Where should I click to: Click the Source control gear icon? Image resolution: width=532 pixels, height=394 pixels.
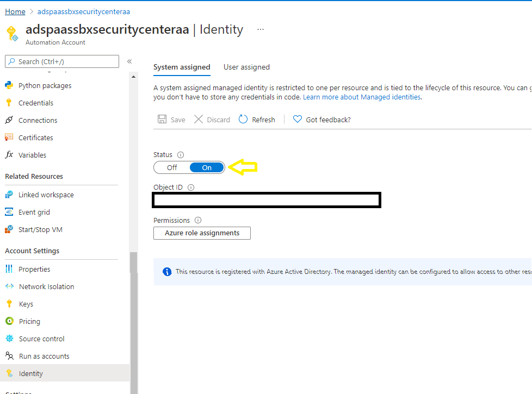coord(9,339)
